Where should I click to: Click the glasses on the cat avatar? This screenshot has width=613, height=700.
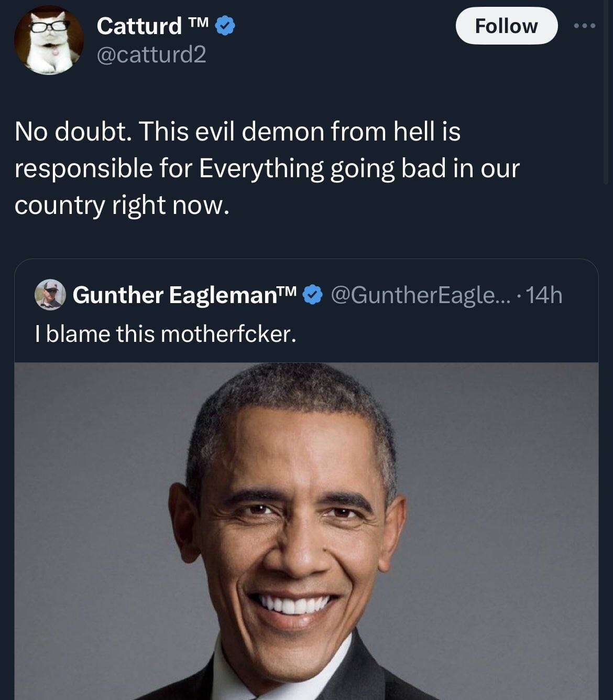coord(49,27)
